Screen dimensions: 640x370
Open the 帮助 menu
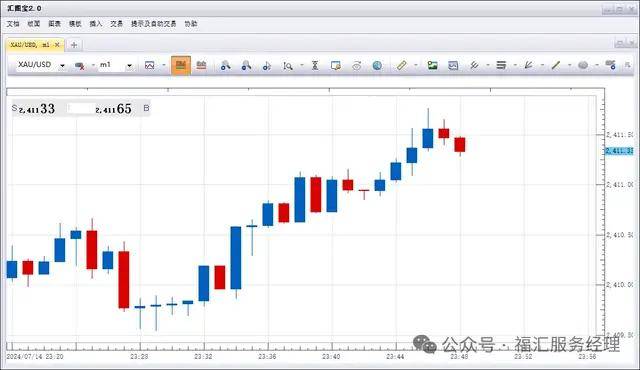191,24
